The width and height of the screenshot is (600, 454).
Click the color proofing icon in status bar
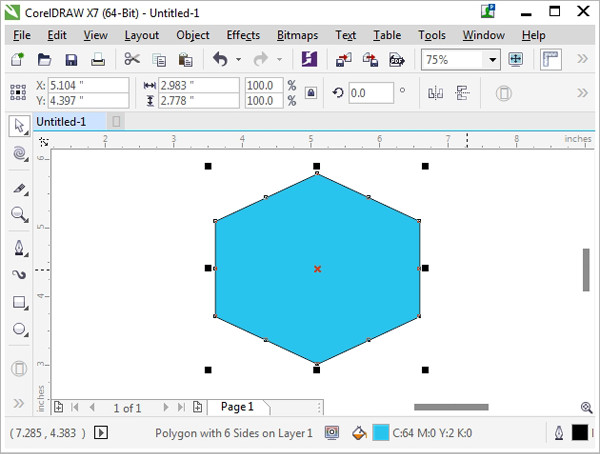click(x=332, y=433)
